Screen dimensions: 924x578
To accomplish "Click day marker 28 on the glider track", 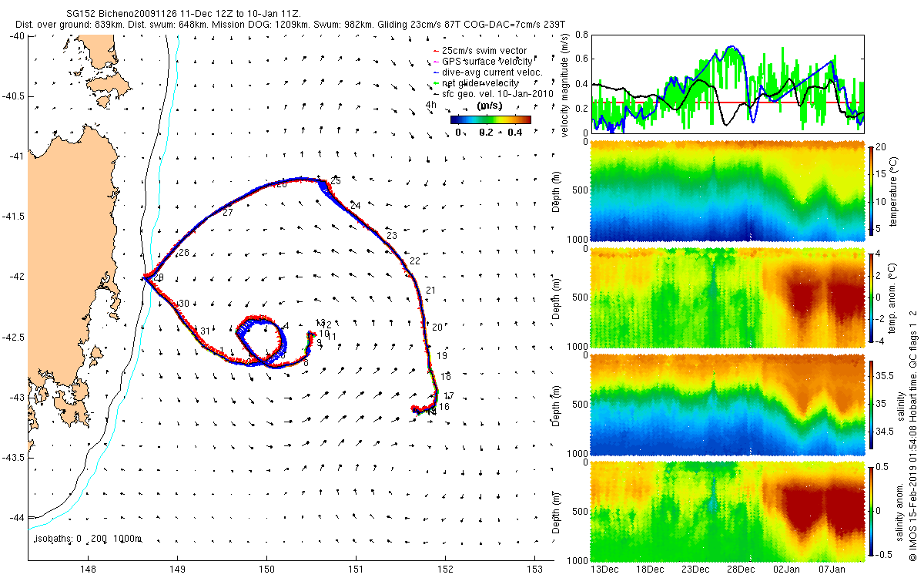I will pos(183,254).
